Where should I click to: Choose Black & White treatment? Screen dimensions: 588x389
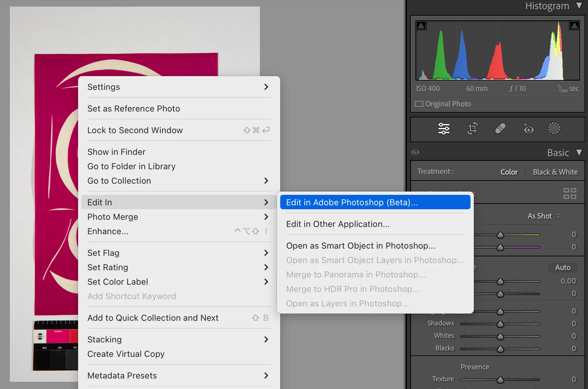click(x=555, y=172)
